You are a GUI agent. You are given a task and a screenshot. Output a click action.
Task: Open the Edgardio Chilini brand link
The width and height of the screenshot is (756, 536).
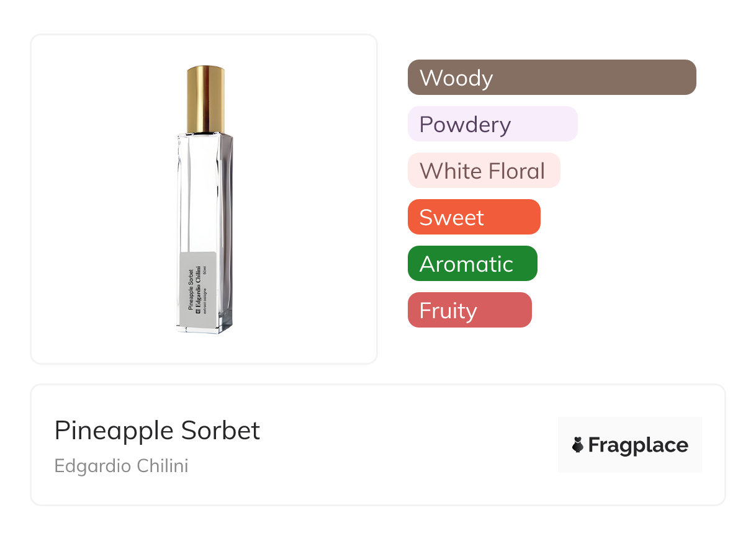[121, 466]
